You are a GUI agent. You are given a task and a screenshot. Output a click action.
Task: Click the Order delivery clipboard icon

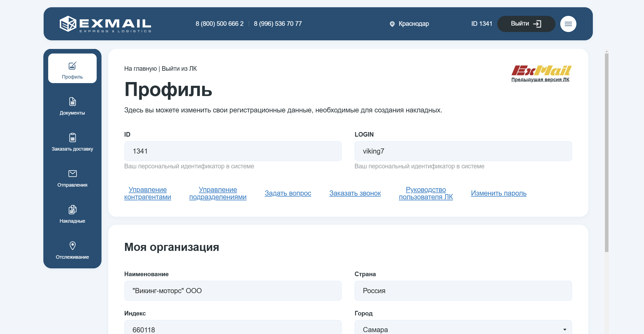coord(72,138)
